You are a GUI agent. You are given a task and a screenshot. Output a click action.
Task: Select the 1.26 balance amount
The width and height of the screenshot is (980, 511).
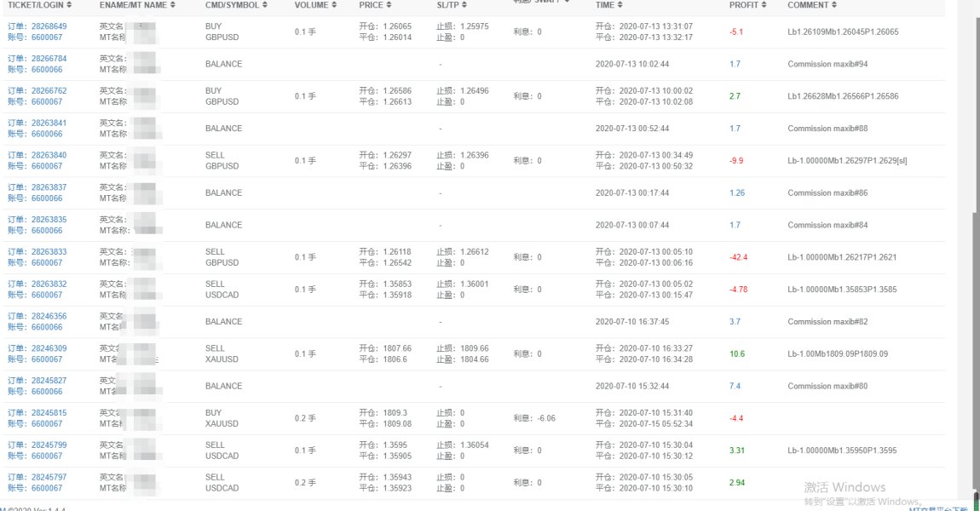pyautogui.click(x=737, y=193)
